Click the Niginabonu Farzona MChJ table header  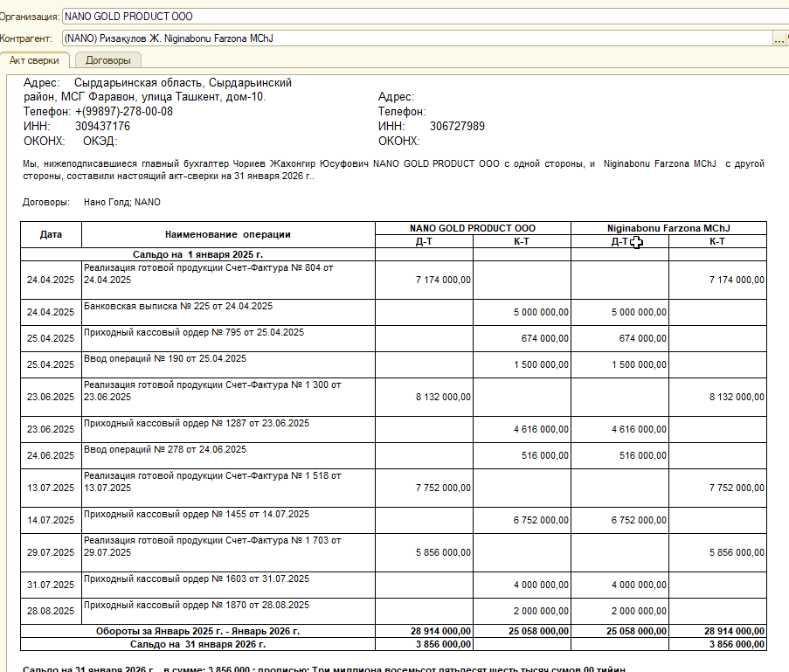(x=668, y=228)
